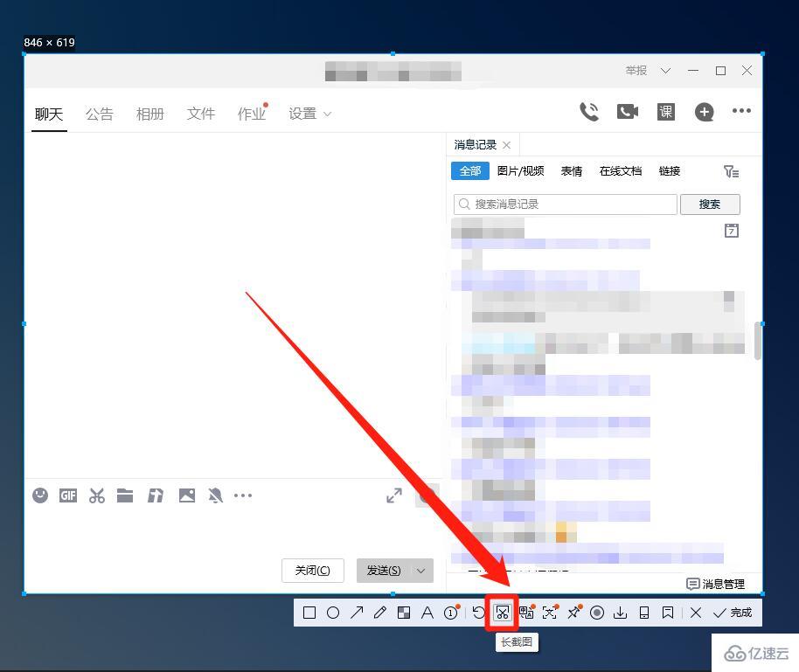Filter messages by 在线文档
The image size is (799, 672).
621,171
